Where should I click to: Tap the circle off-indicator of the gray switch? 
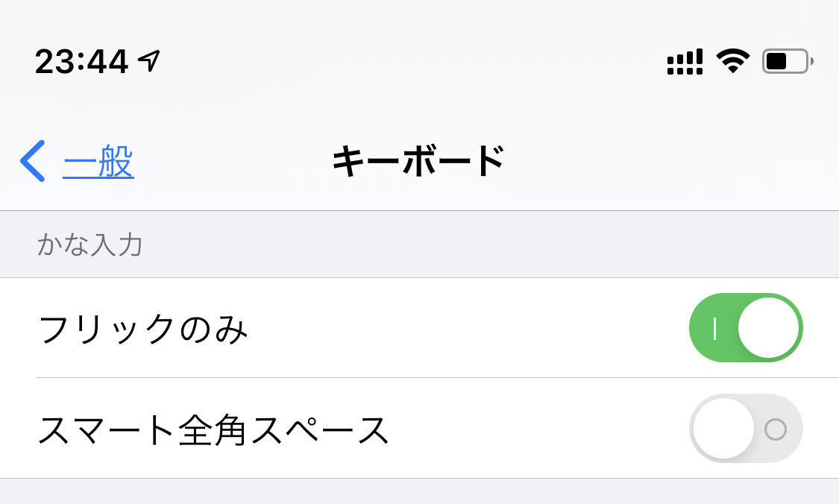tap(776, 429)
